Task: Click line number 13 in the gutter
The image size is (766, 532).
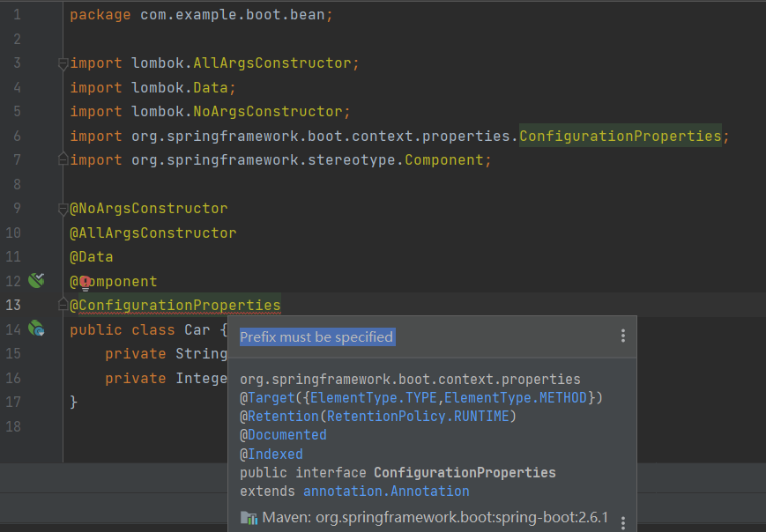Action: click(x=13, y=305)
